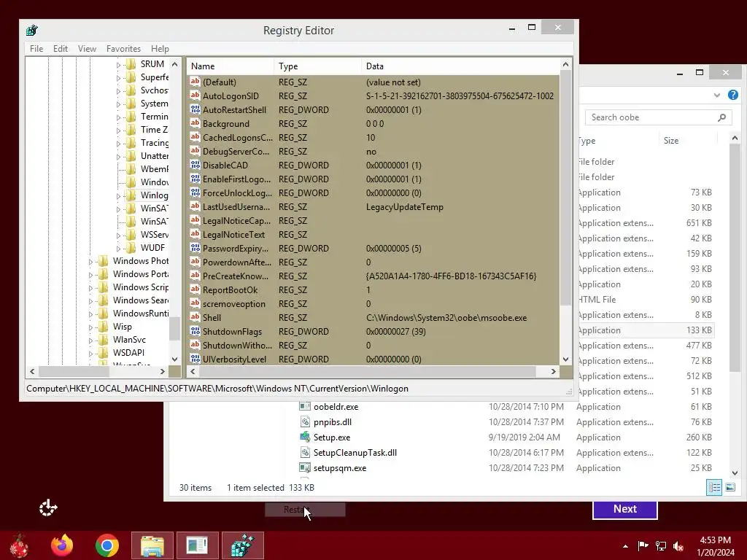Open the network tray icon
The image size is (747, 560).
tap(661, 545)
